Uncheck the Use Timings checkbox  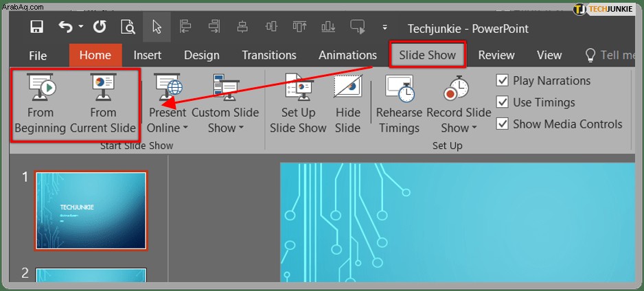point(503,102)
